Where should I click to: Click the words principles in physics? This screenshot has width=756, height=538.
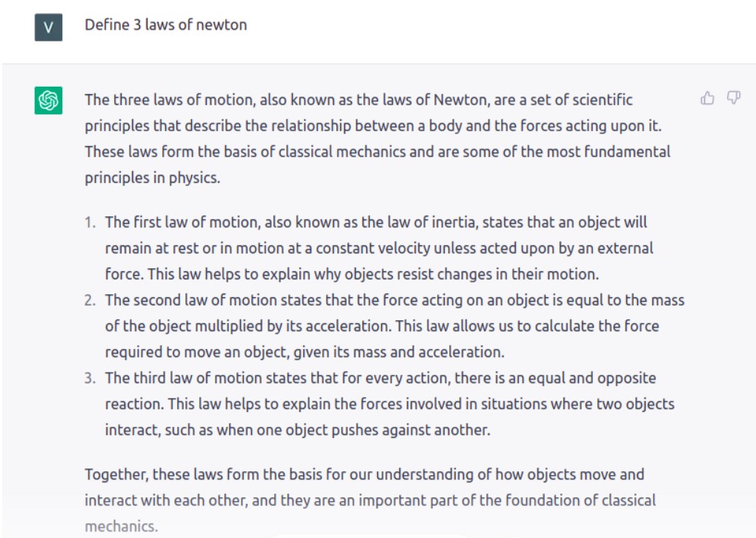point(153,178)
